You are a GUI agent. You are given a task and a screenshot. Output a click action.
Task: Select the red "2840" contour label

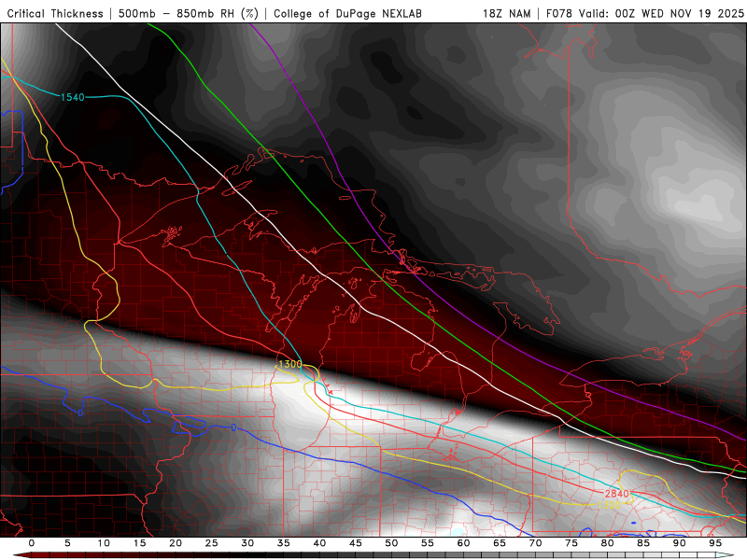(x=617, y=494)
